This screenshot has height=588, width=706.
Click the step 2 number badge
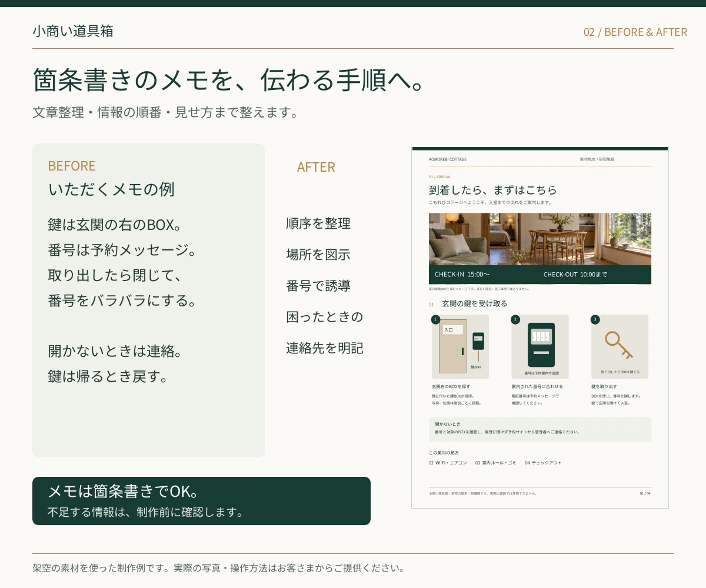tap(515, 319)
